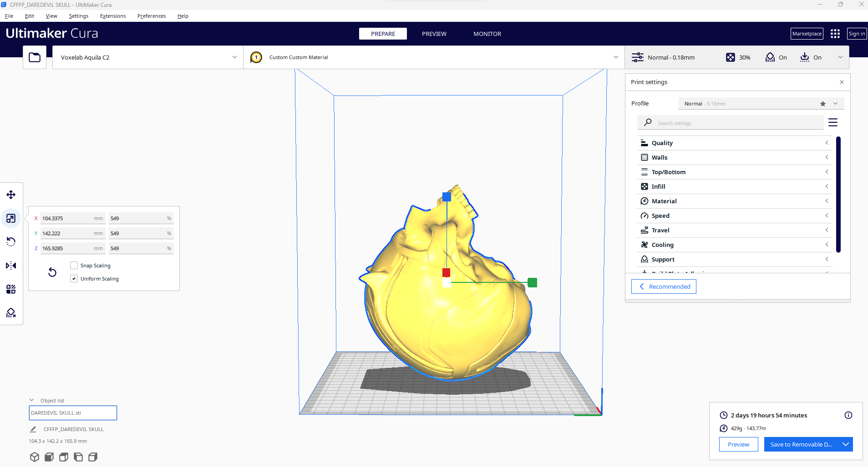Viewport: 868px width, 467px height.
Task: Select the Move tool in the toolbar
Action: pos(11,195)
